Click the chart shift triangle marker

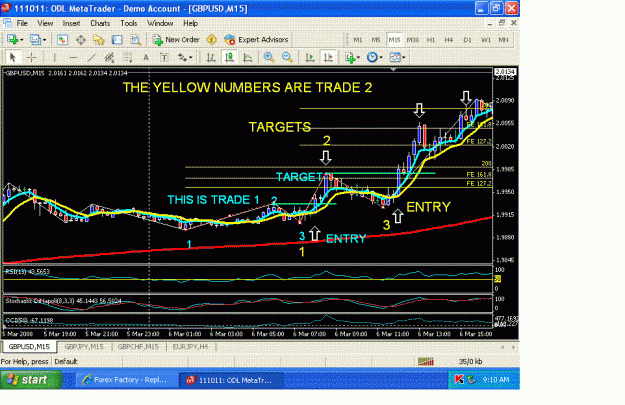coord(393,69)
